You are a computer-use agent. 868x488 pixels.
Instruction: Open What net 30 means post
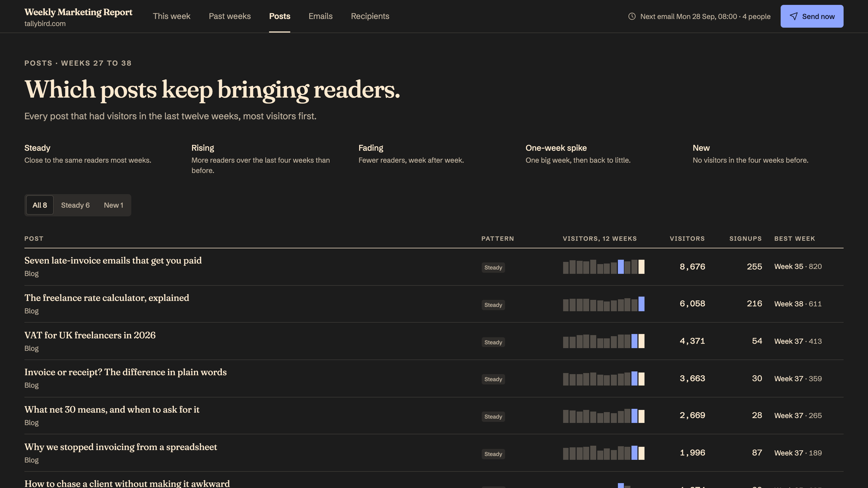tap(112, 410)
